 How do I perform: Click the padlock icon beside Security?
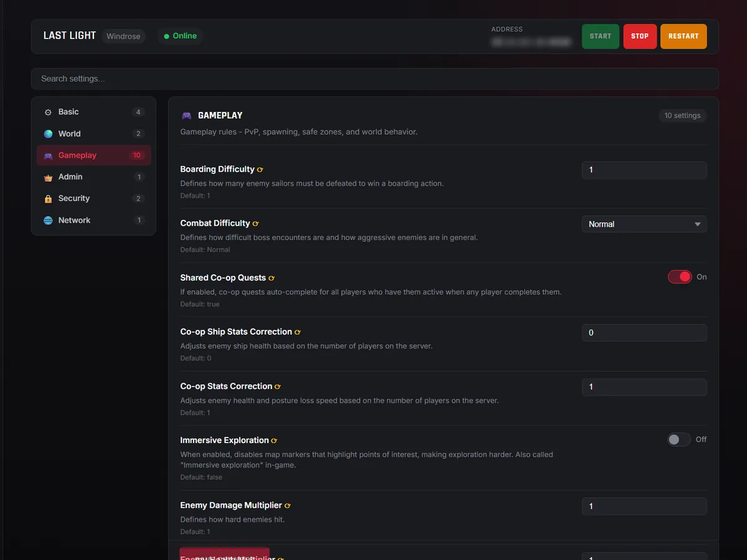point(48,198)
